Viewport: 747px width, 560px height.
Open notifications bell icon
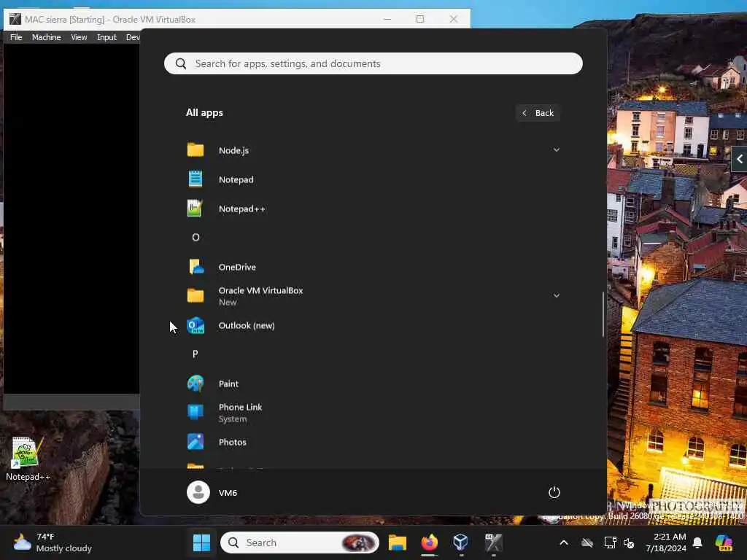[x=697, y=542]
